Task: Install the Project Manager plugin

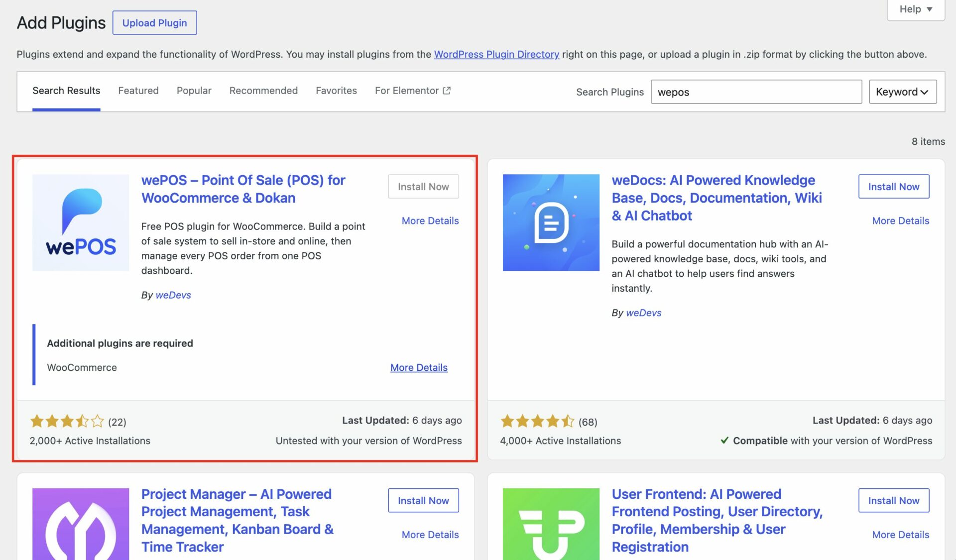Action: 423,501
